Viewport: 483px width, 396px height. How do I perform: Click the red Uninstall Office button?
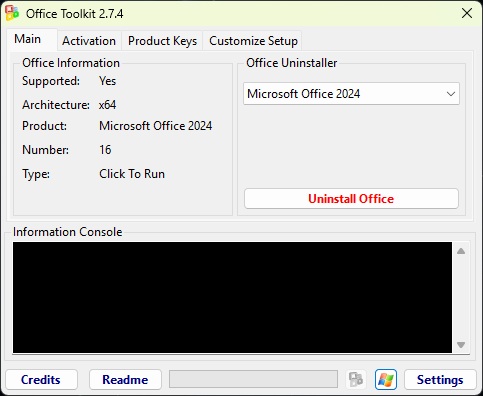[351, 199]
